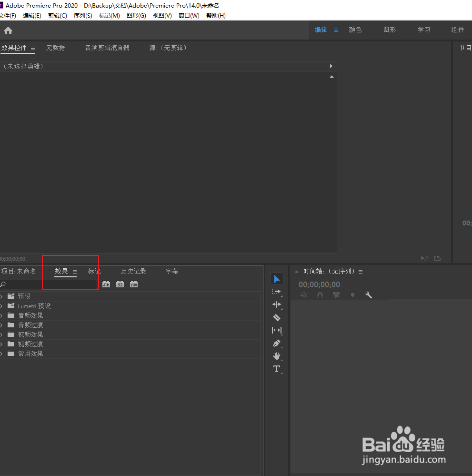The height and width of the screenshot is (476, 472).
Task: Go to the Home screen icon
Action: (x=8, y=30)
